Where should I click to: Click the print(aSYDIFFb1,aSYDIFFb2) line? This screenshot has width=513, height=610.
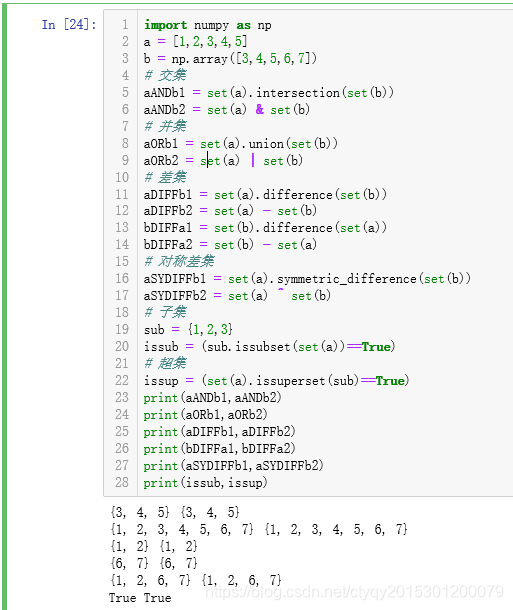click(x=233, y=466)
